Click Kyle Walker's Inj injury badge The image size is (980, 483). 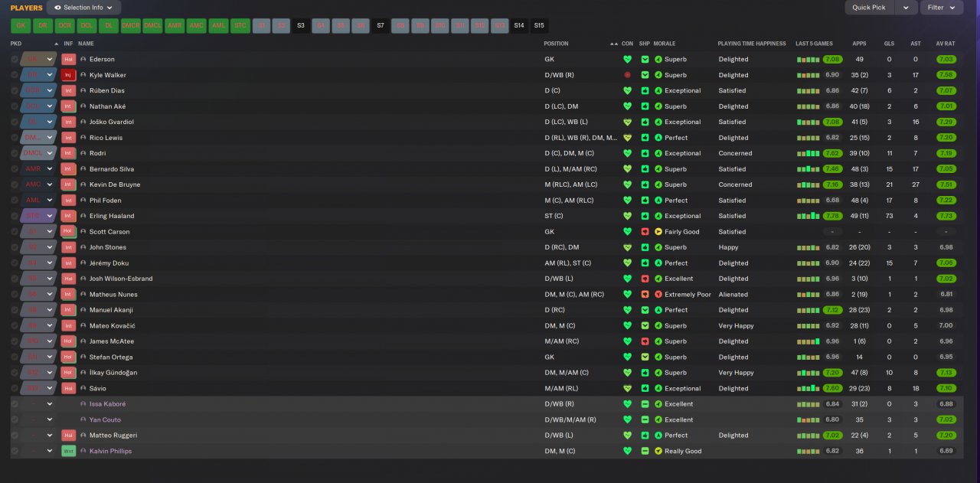pyautogui.click(x=68, y=75)
